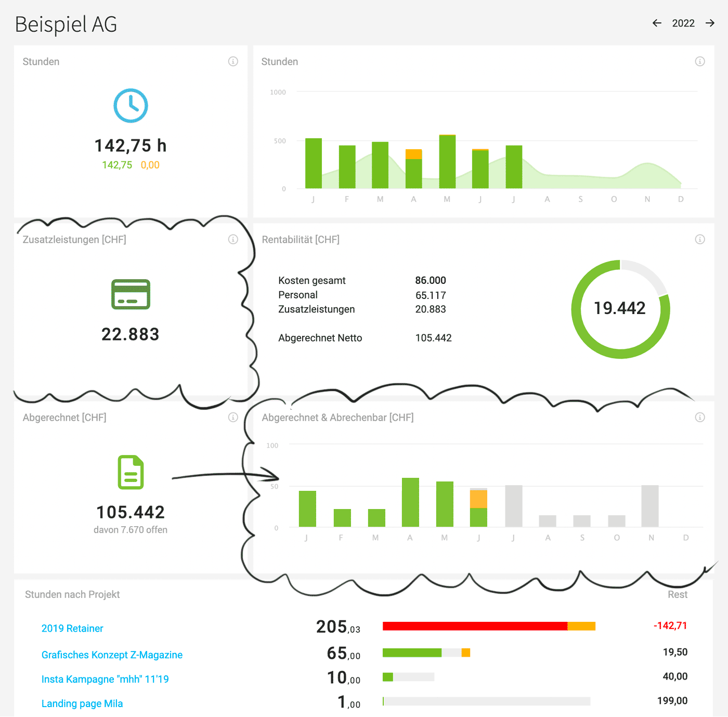Go to previous year with left arrow

657,23
